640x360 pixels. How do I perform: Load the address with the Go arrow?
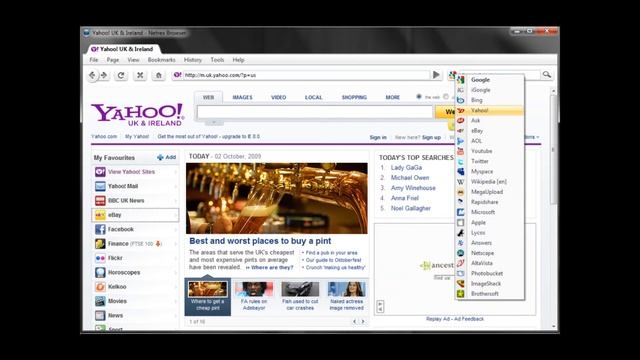pyautogui.click(x=436, y=75)
